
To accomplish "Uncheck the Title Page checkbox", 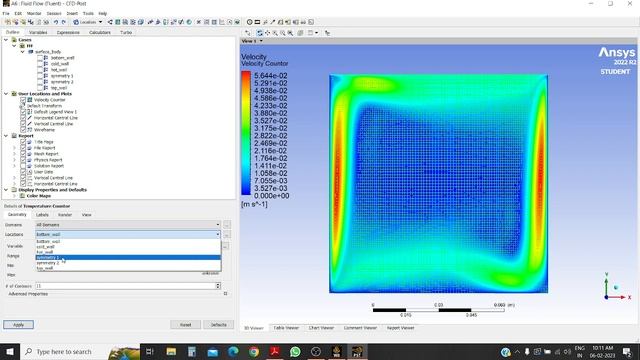I will pyautogui.click(x=23, y=142).
